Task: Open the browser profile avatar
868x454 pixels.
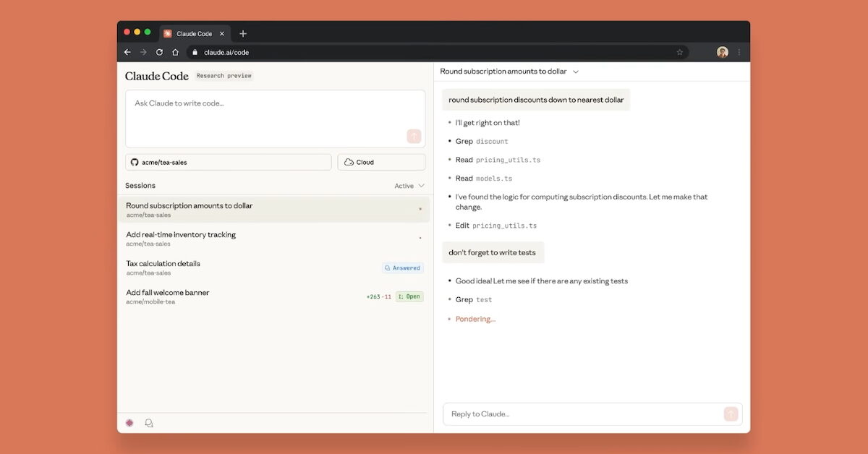Action: tap(723, 52)
